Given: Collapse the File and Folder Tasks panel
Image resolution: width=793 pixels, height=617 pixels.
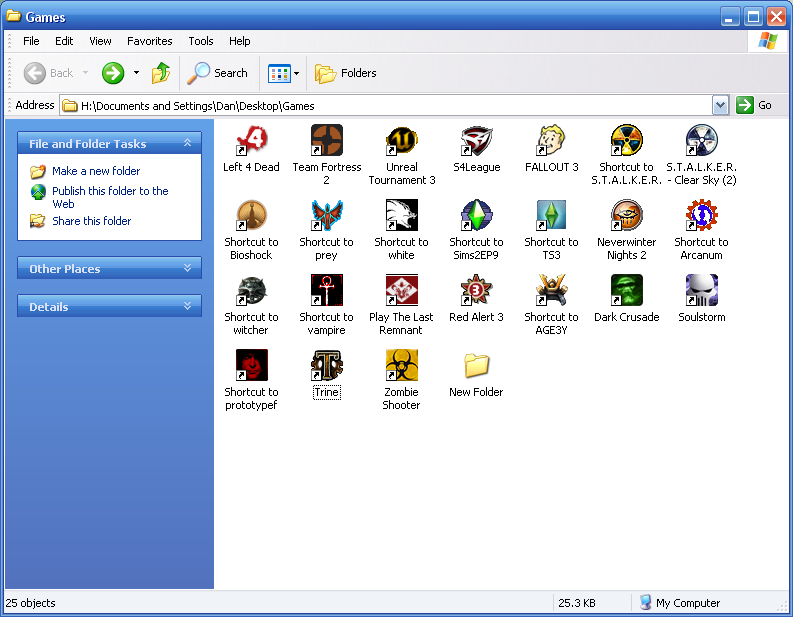Looking at the screenshot, I should (x=187, y=144).
